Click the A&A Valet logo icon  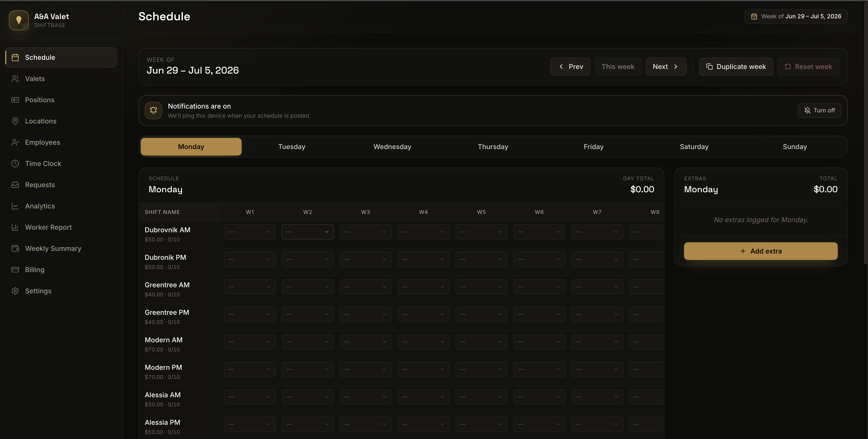tap(19, 20)
